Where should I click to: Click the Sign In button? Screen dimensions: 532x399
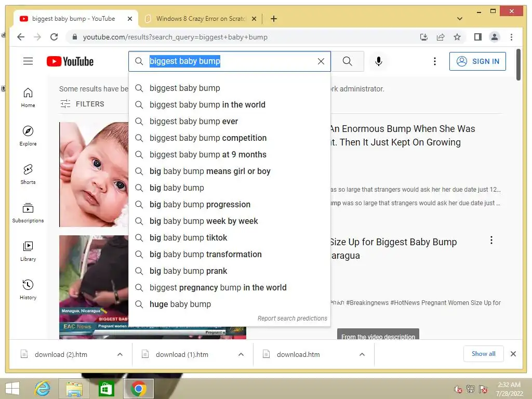(477, 61)
